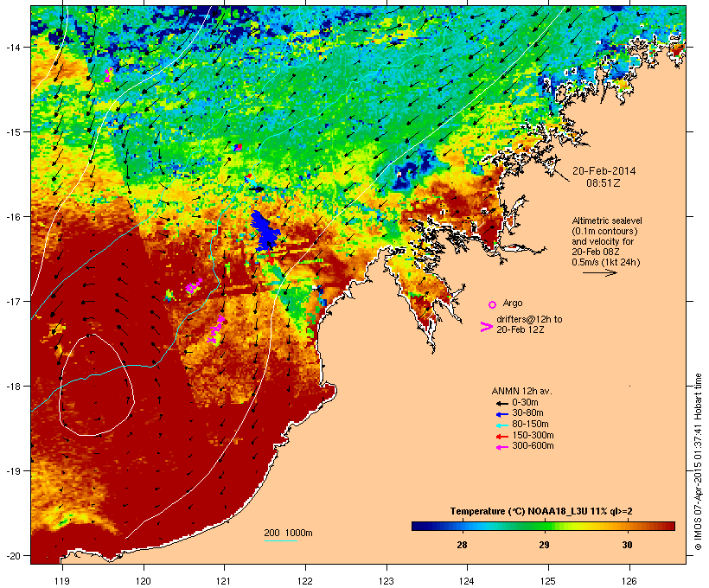Click the '80-150m' depth label
The width and height of the screenshot is (709, 588).
coord(530,425)
